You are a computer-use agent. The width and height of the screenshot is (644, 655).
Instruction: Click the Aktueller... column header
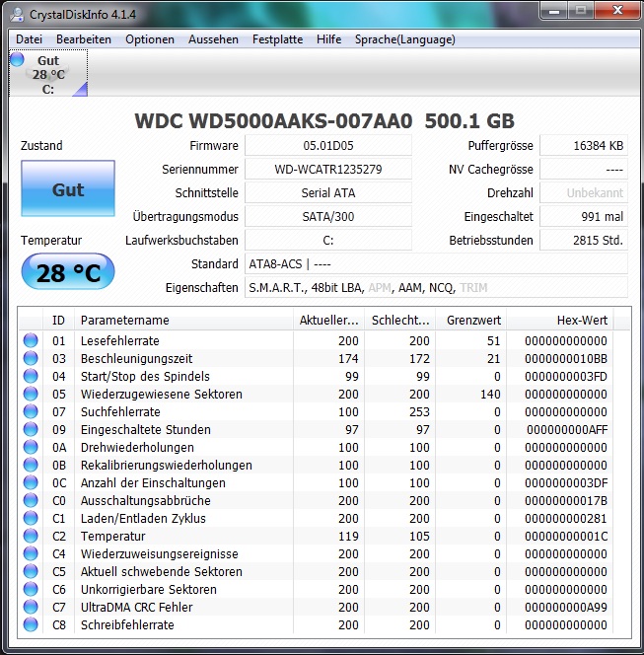[328, 320]
